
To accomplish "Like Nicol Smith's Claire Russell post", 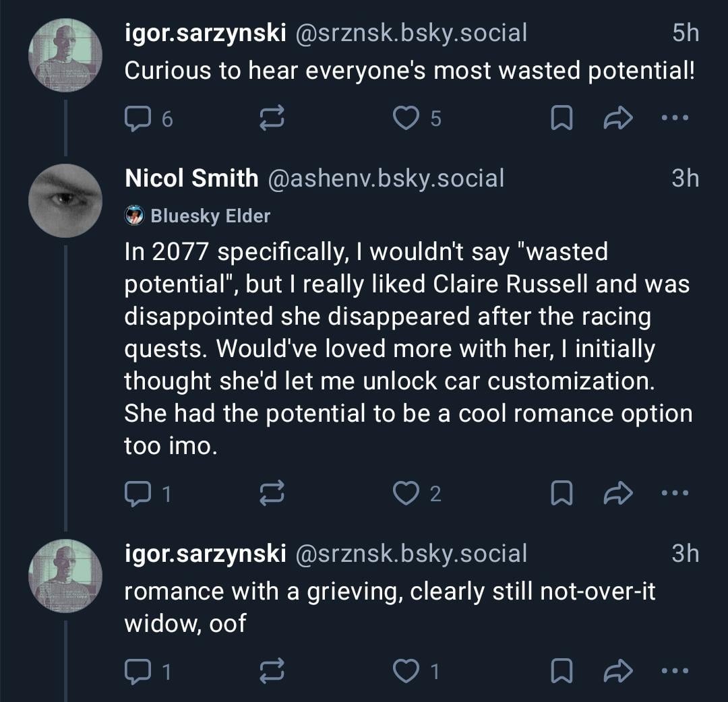I will click(406, 494).
